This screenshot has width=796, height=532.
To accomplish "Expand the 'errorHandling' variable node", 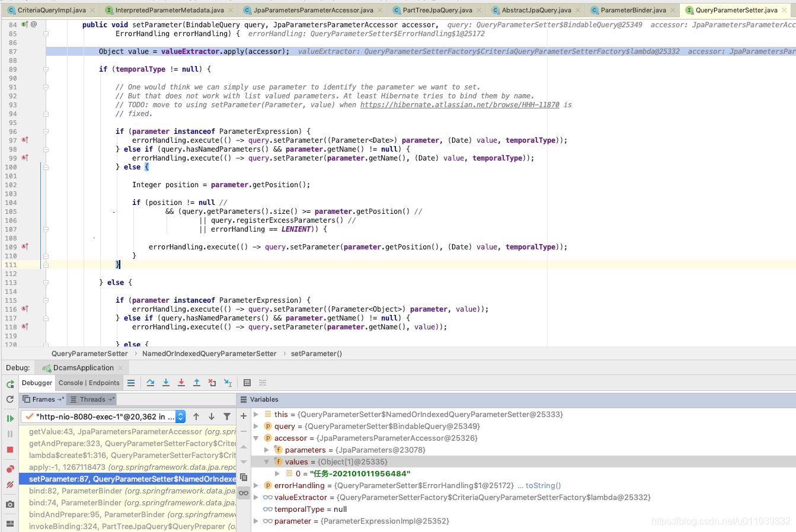I will click(256, 486).
